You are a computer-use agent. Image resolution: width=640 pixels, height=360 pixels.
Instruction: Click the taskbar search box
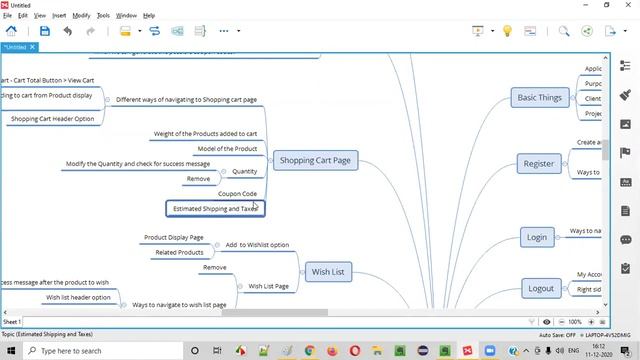[x=103, y=351]
